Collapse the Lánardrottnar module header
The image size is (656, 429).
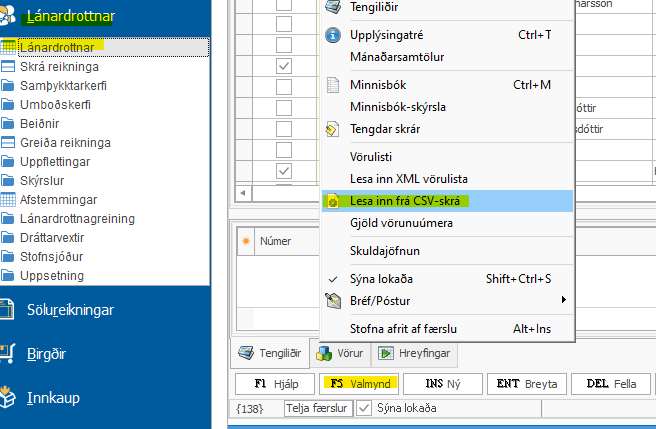(70, 16)
